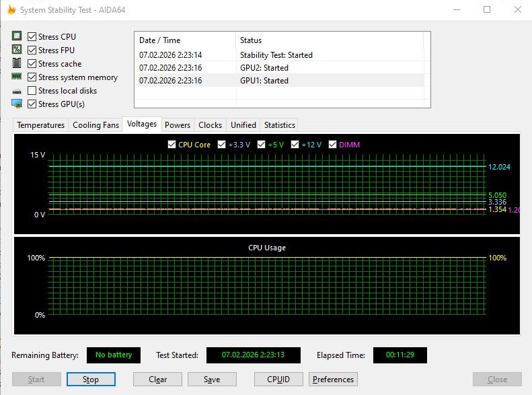Image resolution: width=532 pixels, height=395 pixels.
Task: Click the disk drive icon beside Stress local disks
Action: pos(17,92)
